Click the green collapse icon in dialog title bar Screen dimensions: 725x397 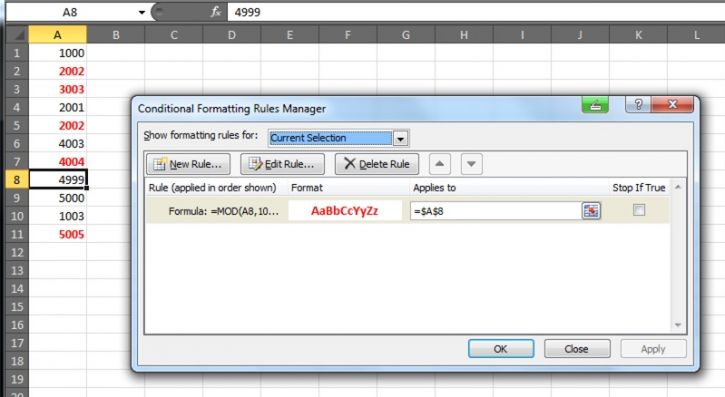click(x=595, y=105)
